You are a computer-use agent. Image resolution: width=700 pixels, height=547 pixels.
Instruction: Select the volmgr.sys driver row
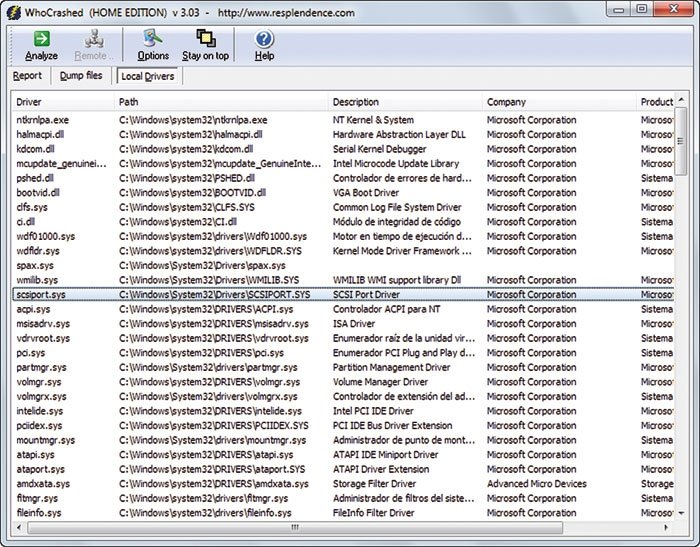343,382
